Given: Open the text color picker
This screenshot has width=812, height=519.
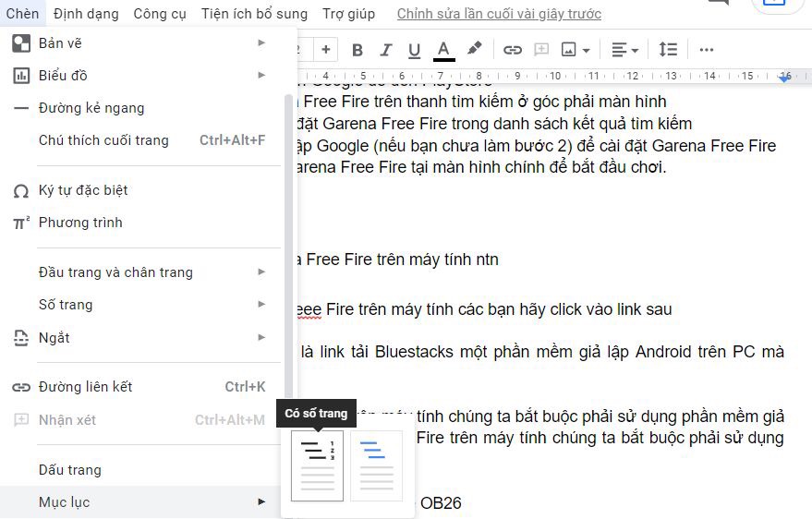Looking at the screenshot, I should (443, 50).
